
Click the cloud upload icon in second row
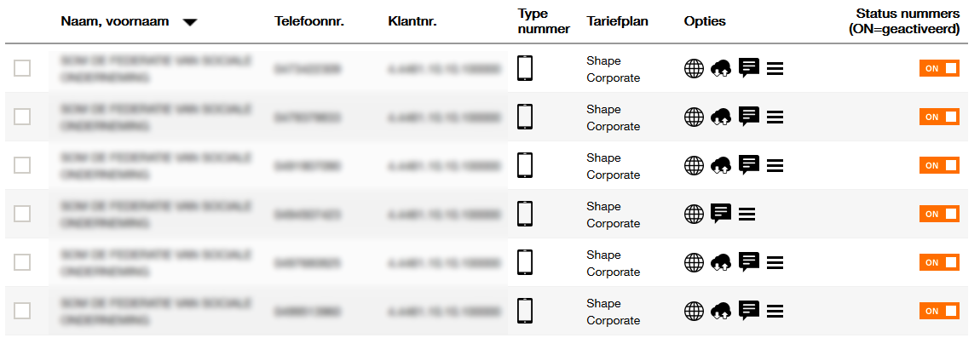[x=721, y=117]
